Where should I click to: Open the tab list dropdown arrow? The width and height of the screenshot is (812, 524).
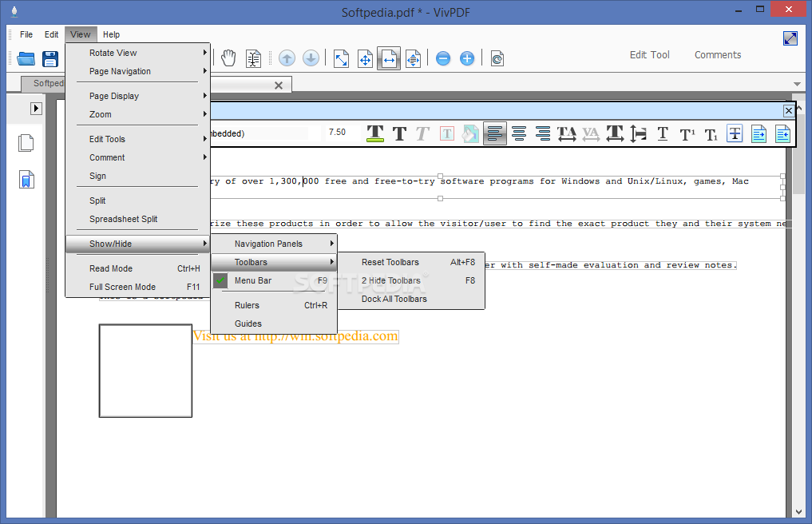coord(797,84)
